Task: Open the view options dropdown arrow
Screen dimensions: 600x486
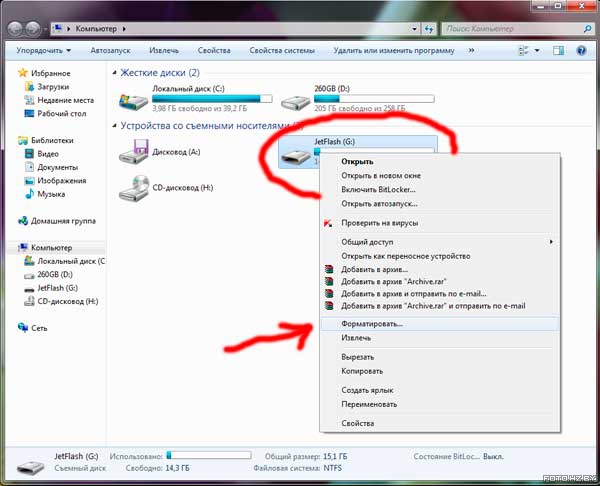Action: click(537, 51)
